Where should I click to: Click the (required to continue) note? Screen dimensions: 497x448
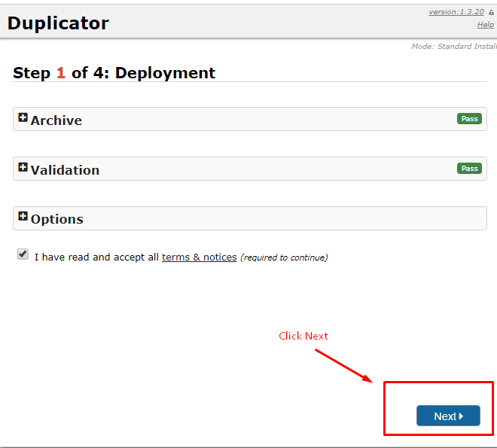tap(284, 258)
